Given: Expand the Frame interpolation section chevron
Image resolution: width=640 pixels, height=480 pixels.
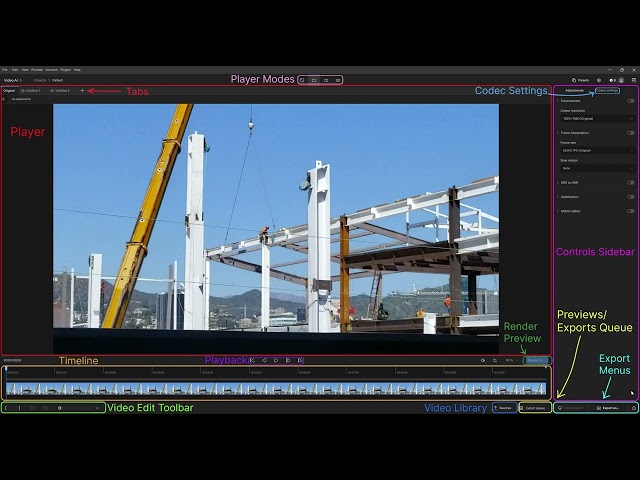Looking at the screenshot, I should pyautogui.click(x=558, y=133).
